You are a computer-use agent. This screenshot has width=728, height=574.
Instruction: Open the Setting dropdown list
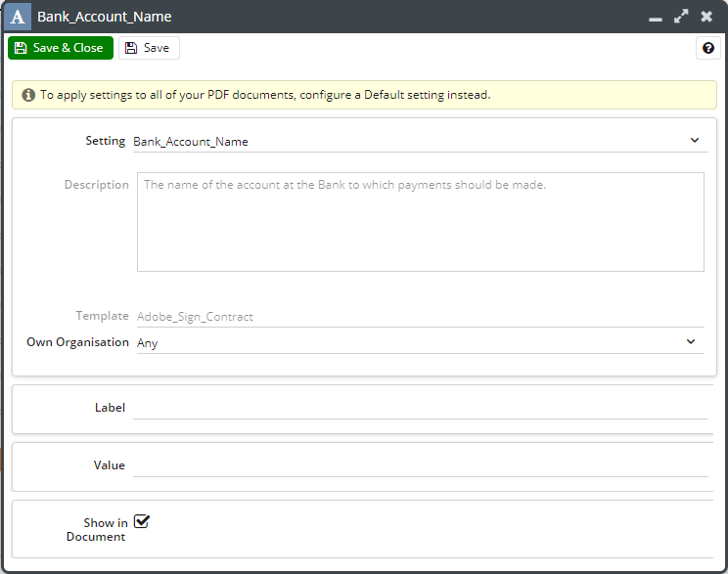click(411, 141)
